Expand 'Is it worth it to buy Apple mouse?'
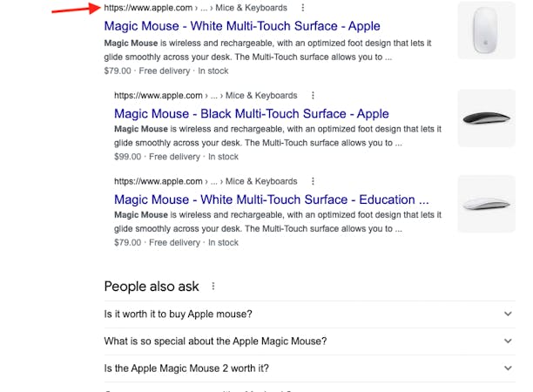The width and height of the screenshot is (533, 392). [310, 314]
